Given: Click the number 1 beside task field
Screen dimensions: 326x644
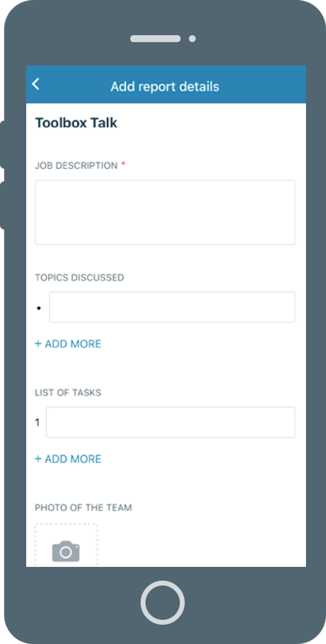Looking at the screenshot, I should 37,422.
